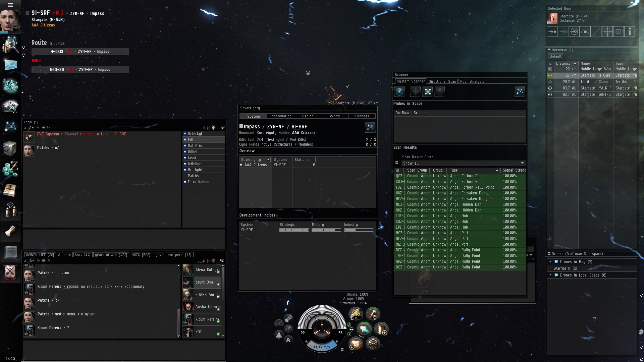The width and height of the screenshot is (644, 362).
Task: Click the Approach icon in Selected Item
Action: (x=552, y=32)
